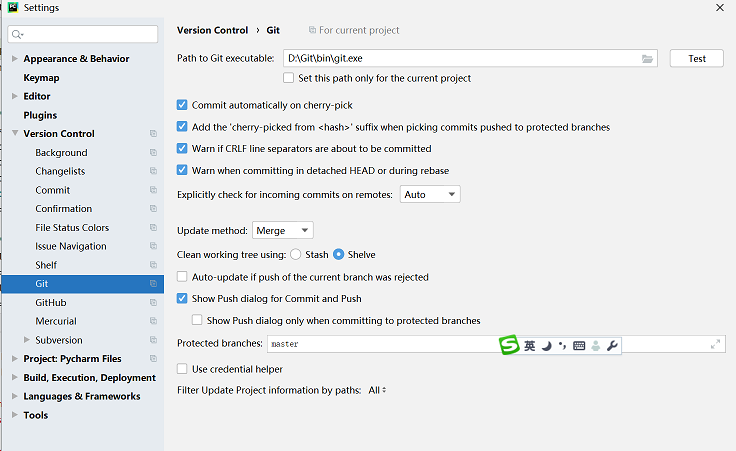Click the settings search field
Screen dimensions: 736x451
click(85, 35)
